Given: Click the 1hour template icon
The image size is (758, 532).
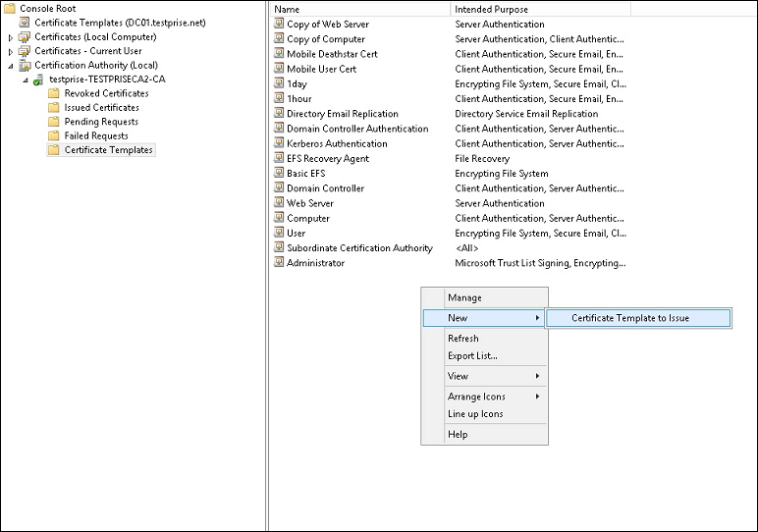Looking at the screenshot, I should click(279, 98).
